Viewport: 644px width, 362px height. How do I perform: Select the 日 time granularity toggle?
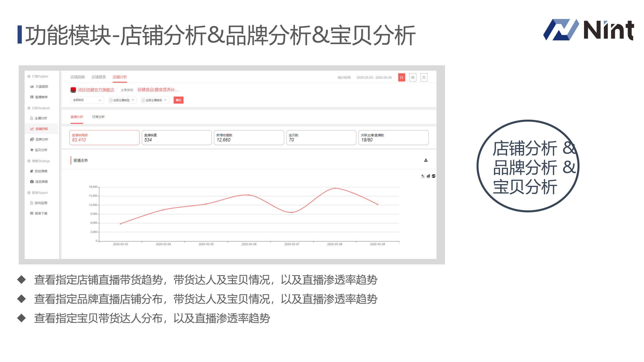(x=401, y=77)
